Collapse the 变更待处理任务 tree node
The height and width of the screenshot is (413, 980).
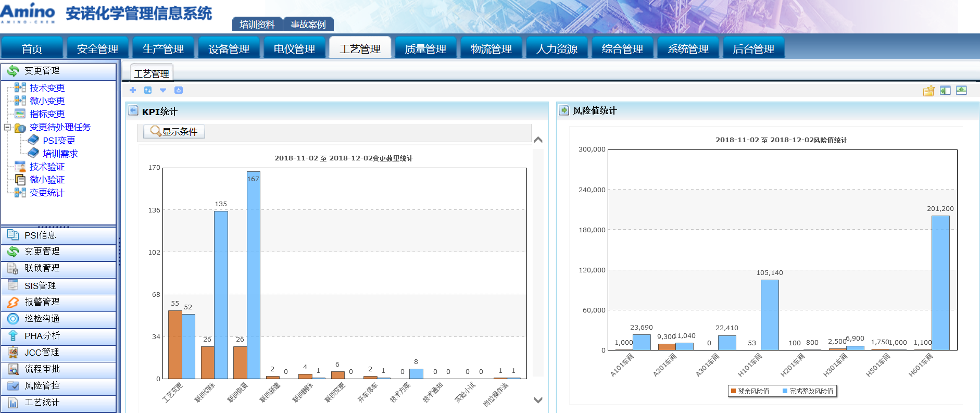click(7, 127)
